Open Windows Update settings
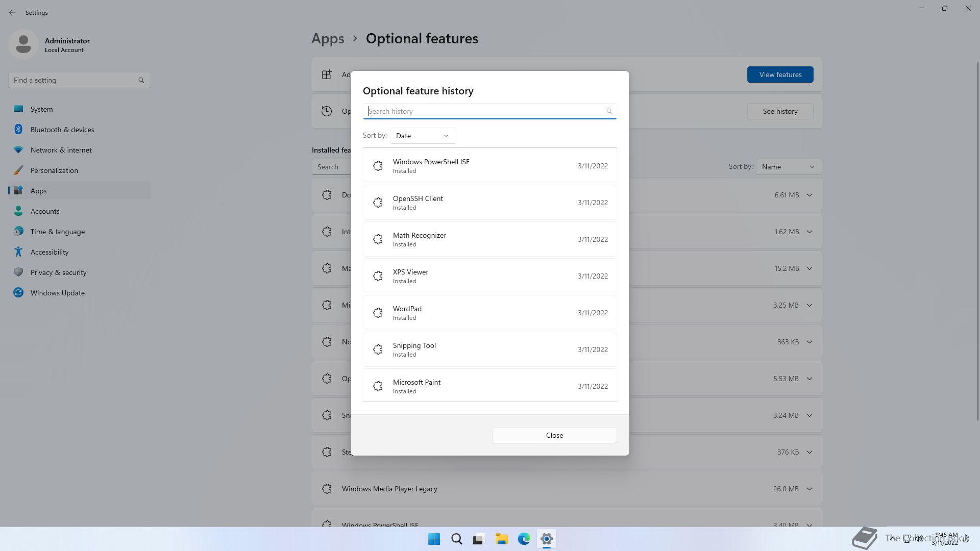This screenshot has width=980, height=551. pyautogui.click(x=80, y=293)
